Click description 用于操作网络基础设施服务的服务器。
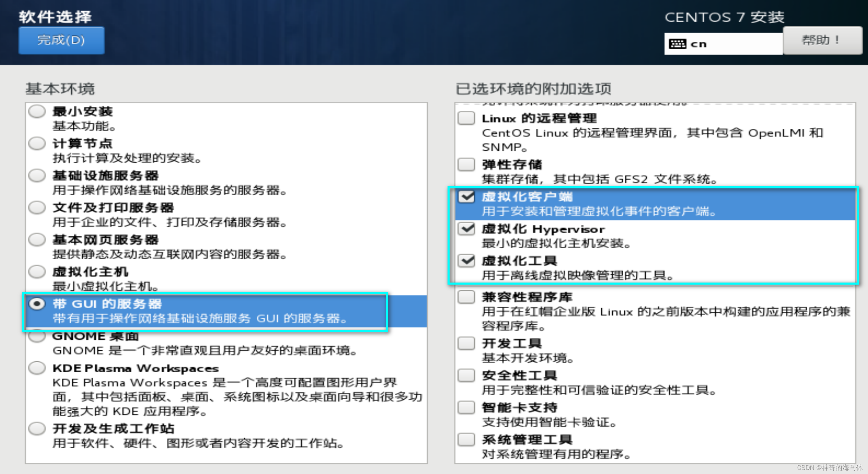868x474 pixels. click(170, 190)
